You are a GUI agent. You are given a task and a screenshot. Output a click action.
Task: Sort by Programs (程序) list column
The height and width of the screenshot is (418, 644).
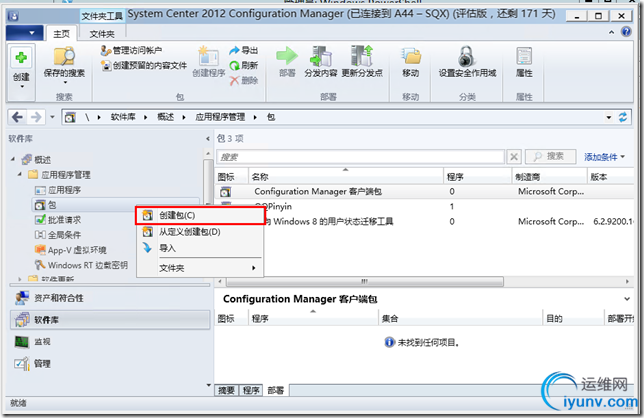478,177
